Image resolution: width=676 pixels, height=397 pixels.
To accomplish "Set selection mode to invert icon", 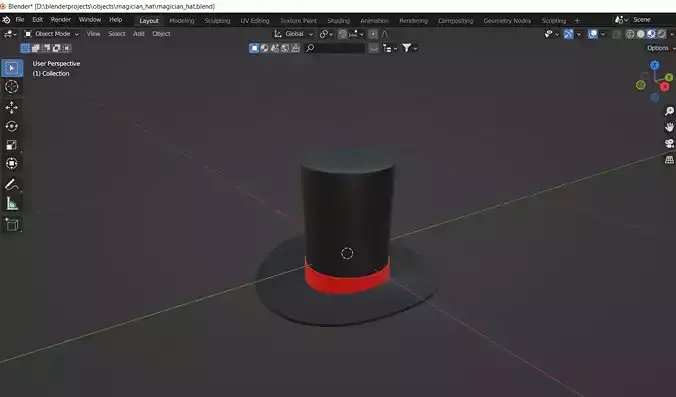I will pos(56,48).
